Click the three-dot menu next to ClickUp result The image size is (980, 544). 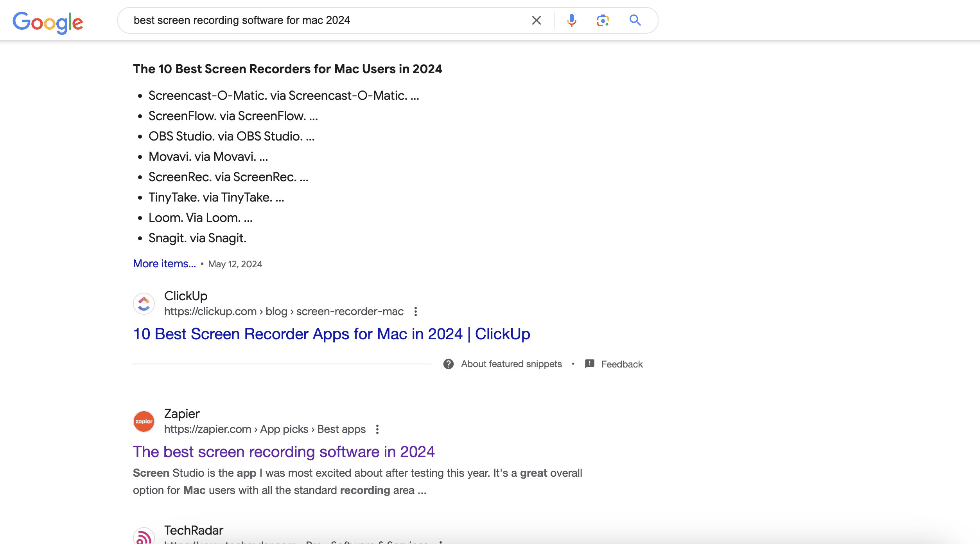[x=416, y=311]
